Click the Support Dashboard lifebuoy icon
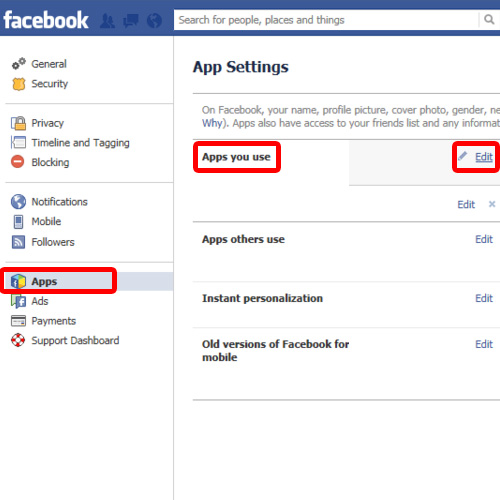The height and width of the screenshot is (500, 500). (18, 340)
